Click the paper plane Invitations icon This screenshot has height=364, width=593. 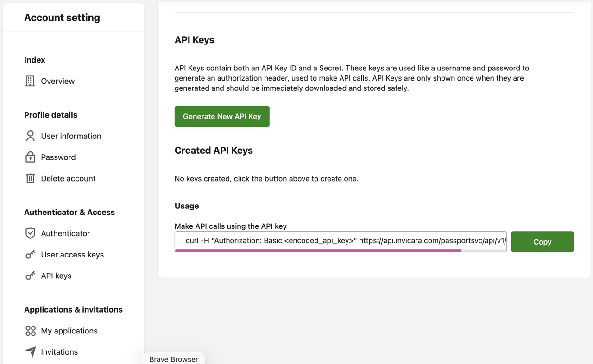pyautogui.click(x=30, y=352)
